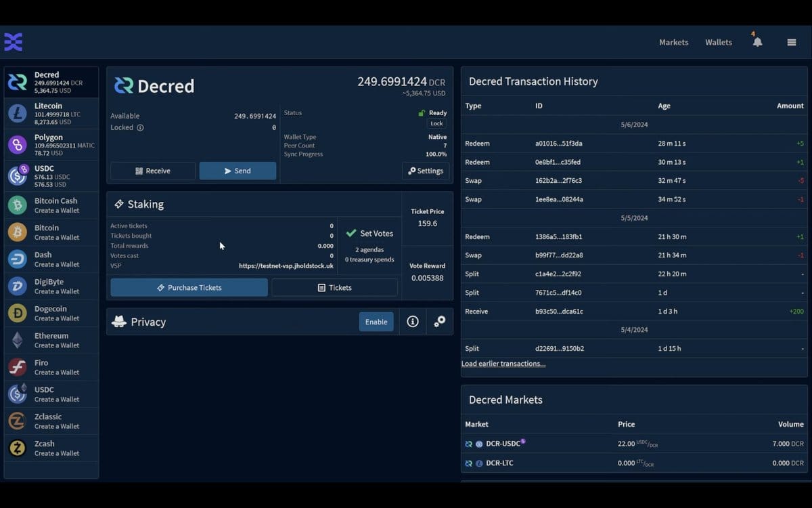Screen dimensions: 812x508
Task: Click Purchase Tickets button
Action: tap(189, 287)
